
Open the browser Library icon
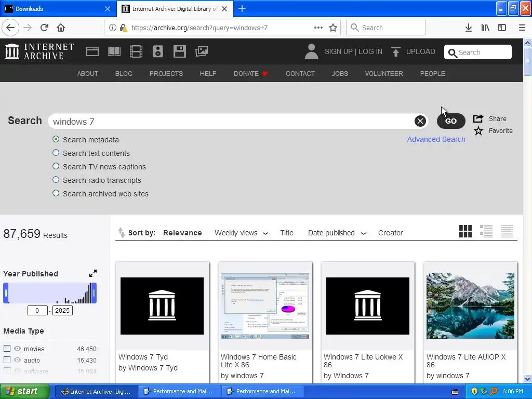click(485, 28)
